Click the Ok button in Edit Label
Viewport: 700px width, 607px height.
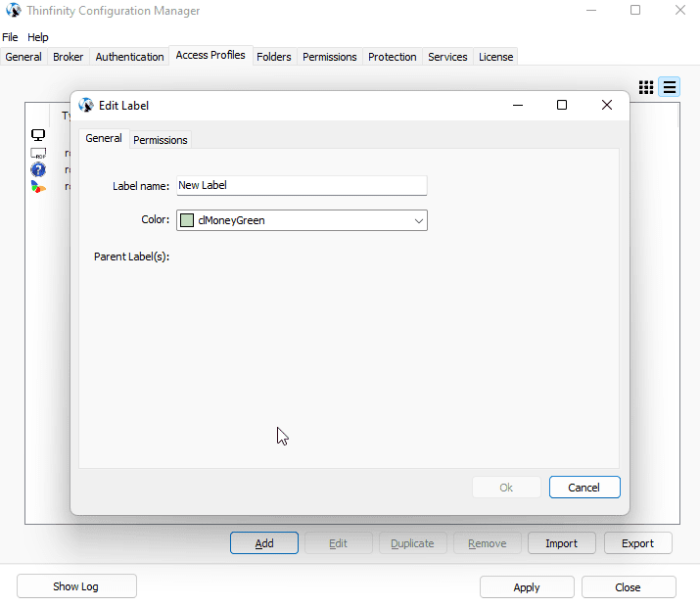[506, 488]
